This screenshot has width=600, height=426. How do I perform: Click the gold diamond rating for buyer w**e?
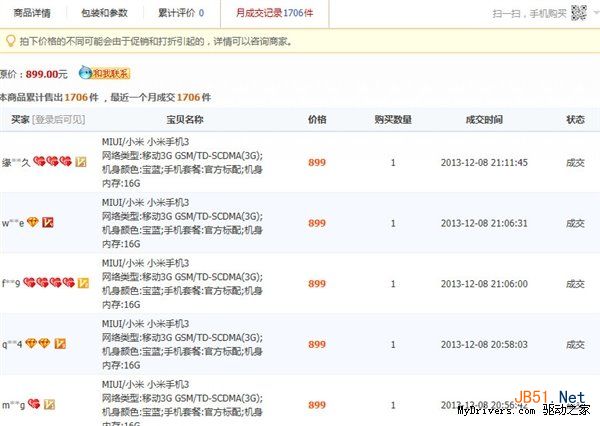(33, 222)
